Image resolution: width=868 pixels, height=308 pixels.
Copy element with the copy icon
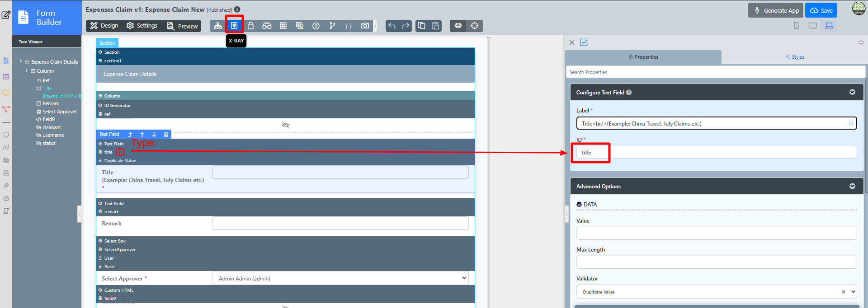pyautogui.click(x=421, y=26)
